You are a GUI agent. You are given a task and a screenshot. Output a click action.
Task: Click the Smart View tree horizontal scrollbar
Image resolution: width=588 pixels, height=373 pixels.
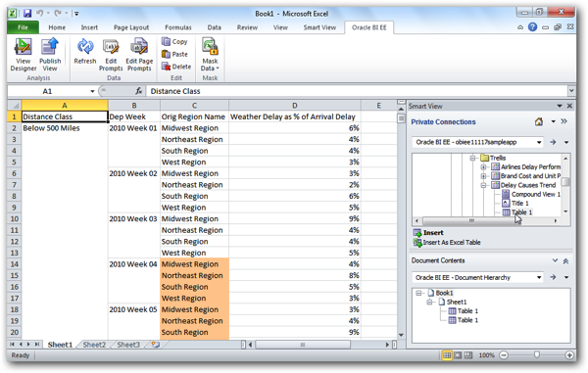(x=471, y=221)
